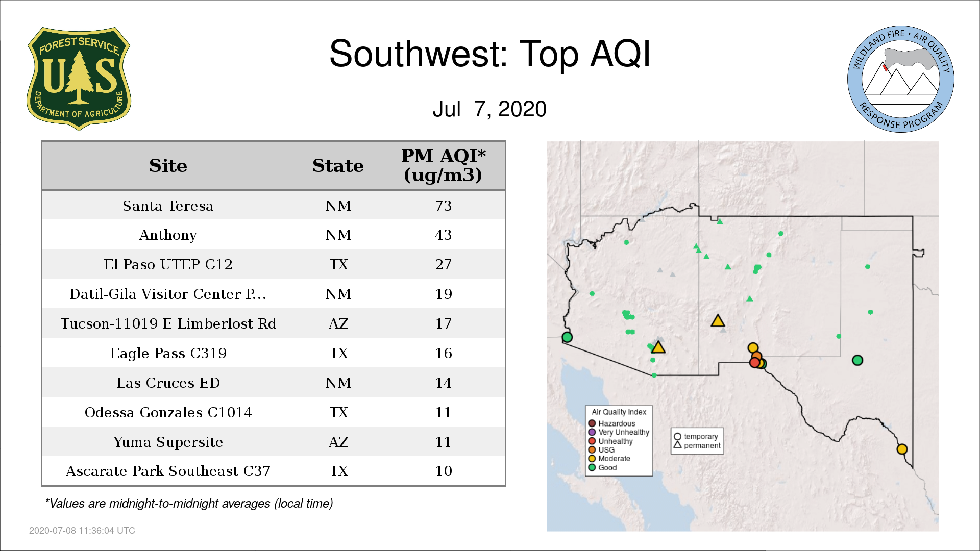
Task: Click the AQI value 11 in the Odessa Gonzales row
Action: pos(443,412)
